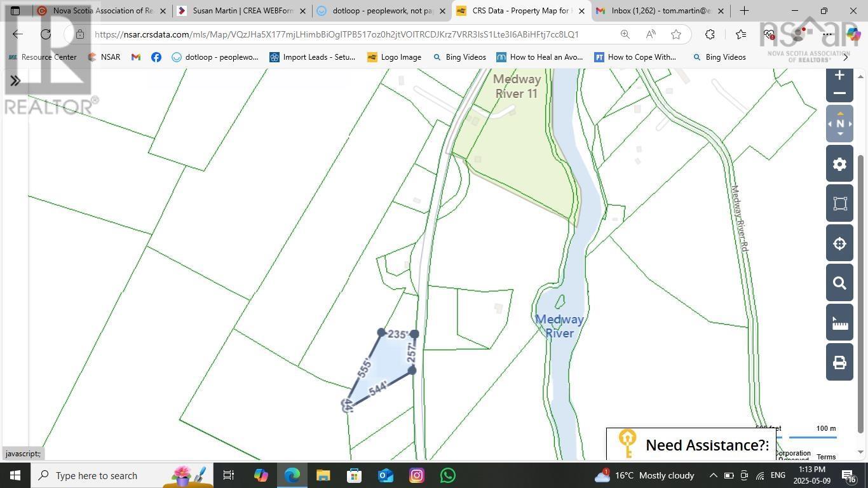Select the draw area selection tool

(839, 204)
